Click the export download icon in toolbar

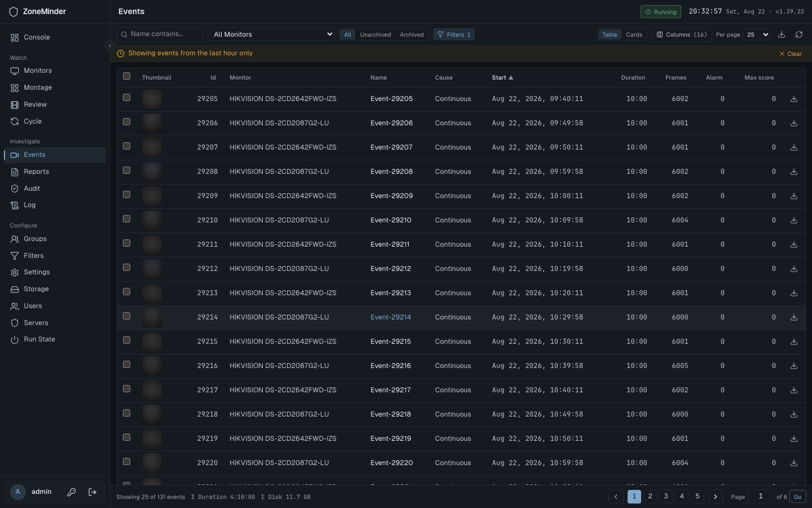[782, 34]
